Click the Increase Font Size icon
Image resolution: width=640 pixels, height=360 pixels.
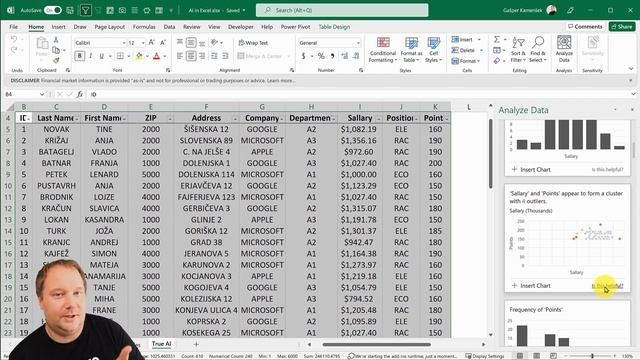tap(152, 42)
